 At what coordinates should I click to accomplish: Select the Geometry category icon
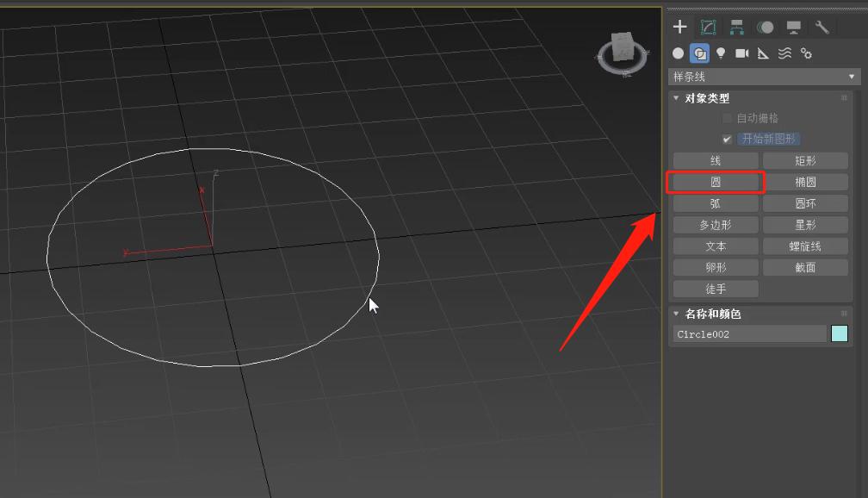[679, 53]
